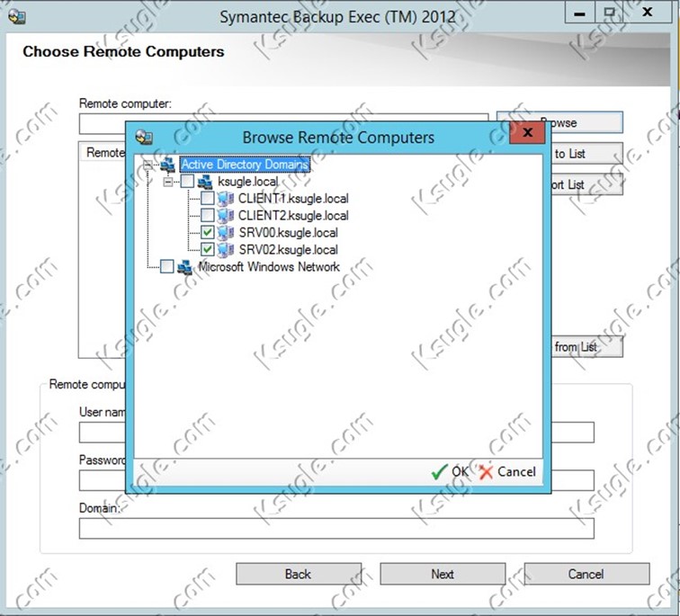This screenshot has width=680, height=616.
Task: Uncheck the SRV00.ksugle.local checkbox
Action: [x=207, y=232]
